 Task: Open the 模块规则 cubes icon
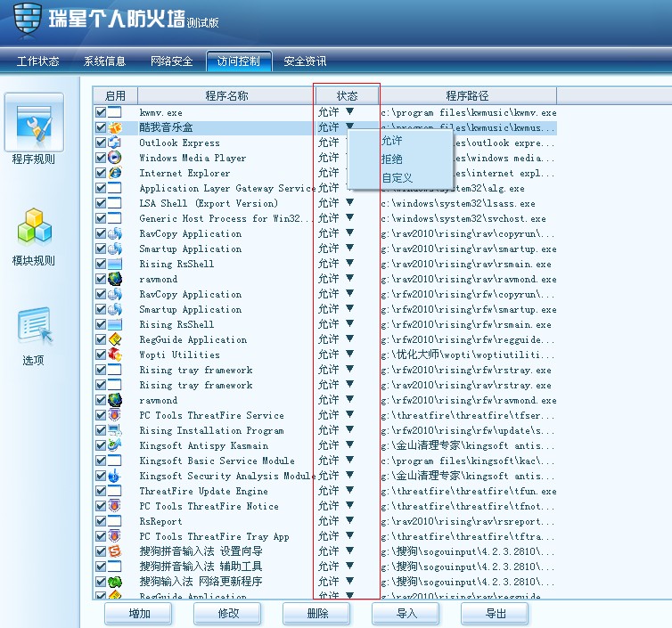34,225
